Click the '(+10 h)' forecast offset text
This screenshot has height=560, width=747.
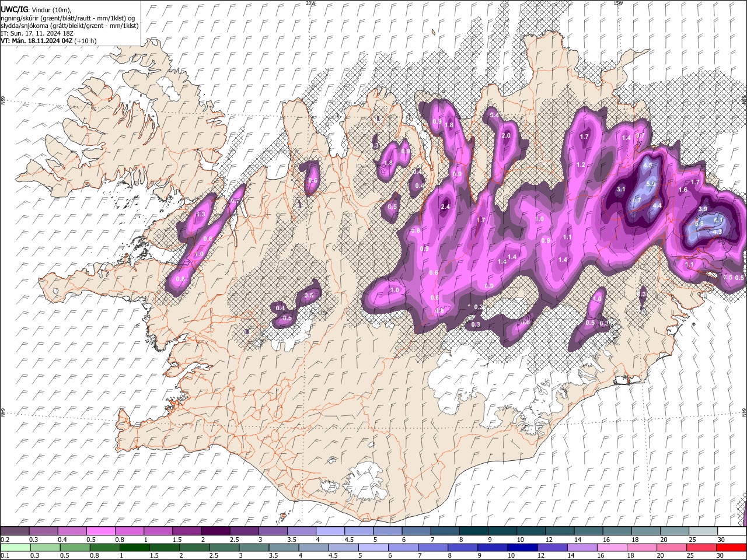pos(86,41)
